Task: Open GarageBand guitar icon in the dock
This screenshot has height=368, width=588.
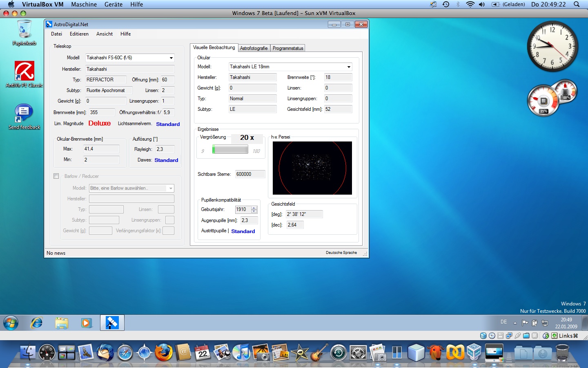Action: click(x=319, y=352)
